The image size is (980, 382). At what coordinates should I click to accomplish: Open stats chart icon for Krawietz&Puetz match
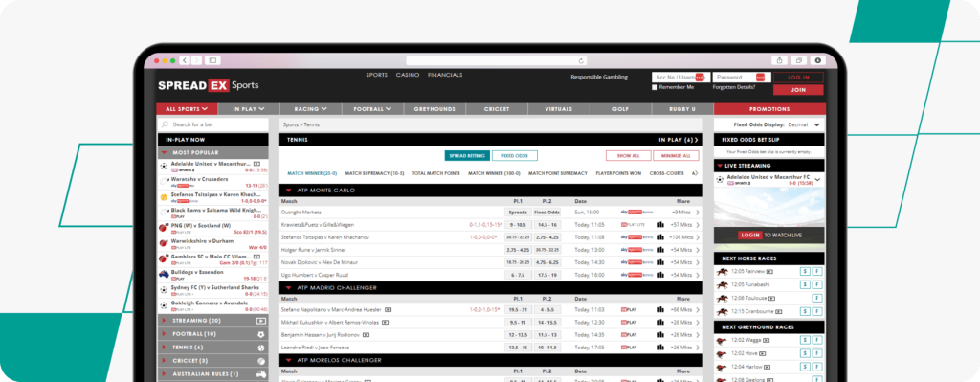(660, 224)
